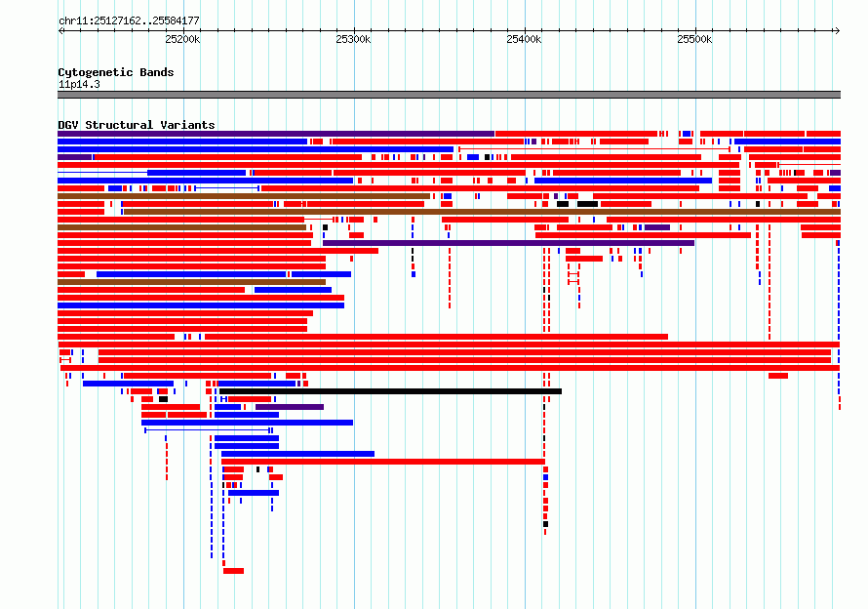Open the DGV Structural Variants track title
Image resolution: width=868 pixels, height=609 pixels.
pyautogui.click(x=137, y=125)
